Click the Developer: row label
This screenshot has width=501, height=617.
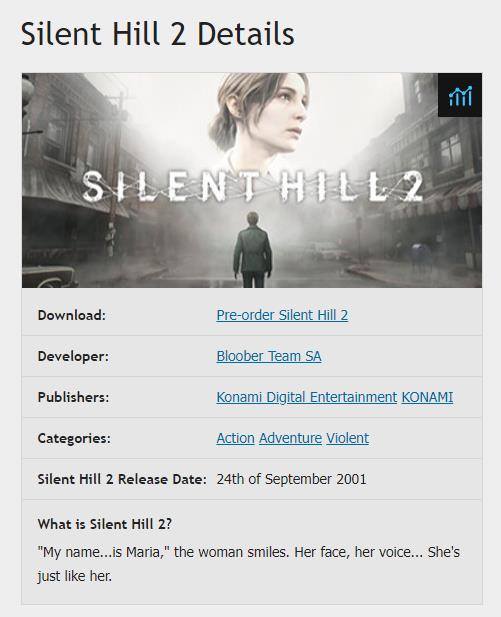[73, 356]
